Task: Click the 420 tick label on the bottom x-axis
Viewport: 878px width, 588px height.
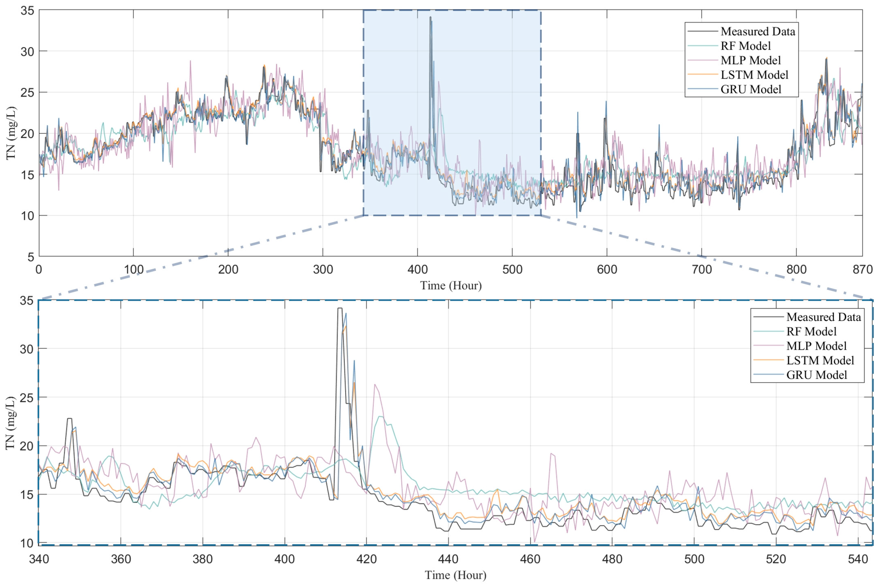Action: (366, 559)
